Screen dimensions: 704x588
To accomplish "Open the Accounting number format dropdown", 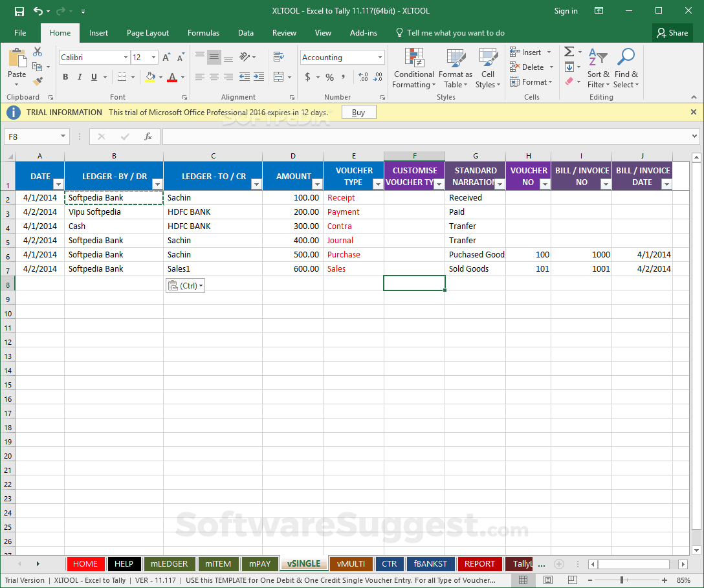I will [x=380, y=57].
